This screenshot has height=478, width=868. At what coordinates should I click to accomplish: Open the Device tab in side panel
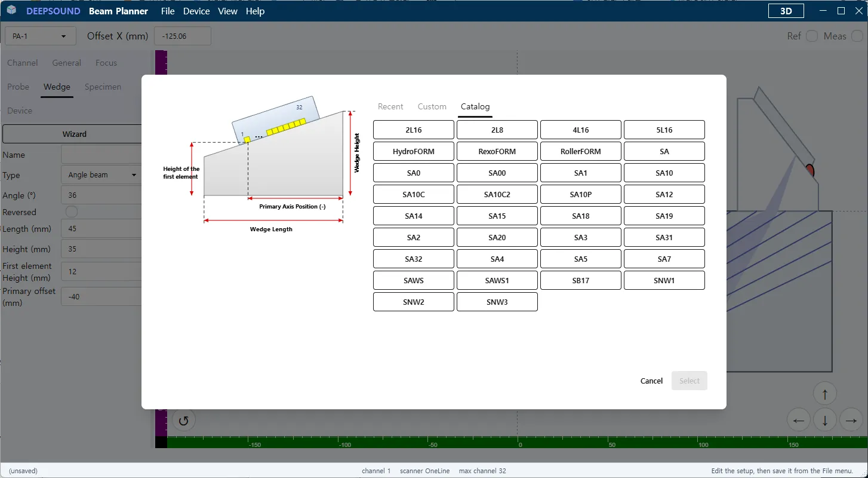pyautogui.click(x=20, y=111)
